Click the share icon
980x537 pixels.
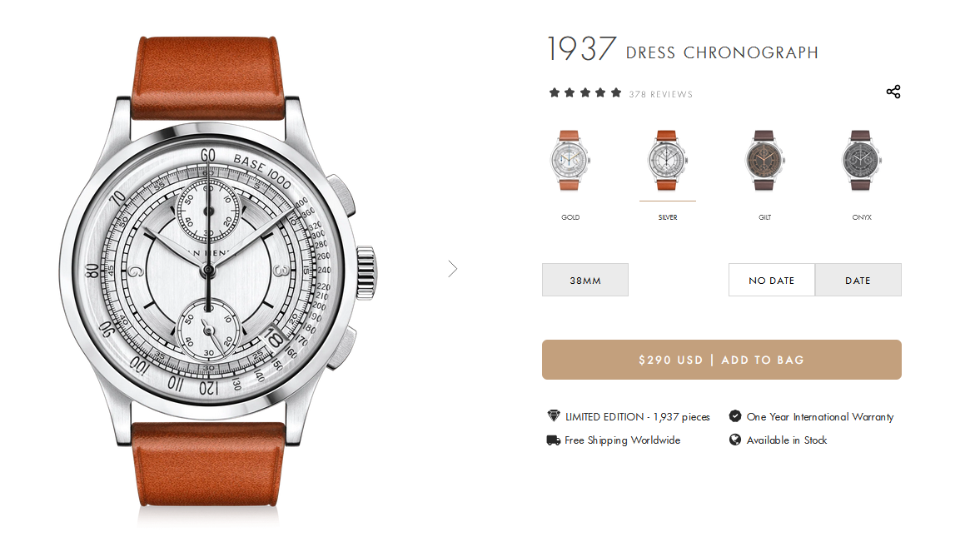click(893, 92)
